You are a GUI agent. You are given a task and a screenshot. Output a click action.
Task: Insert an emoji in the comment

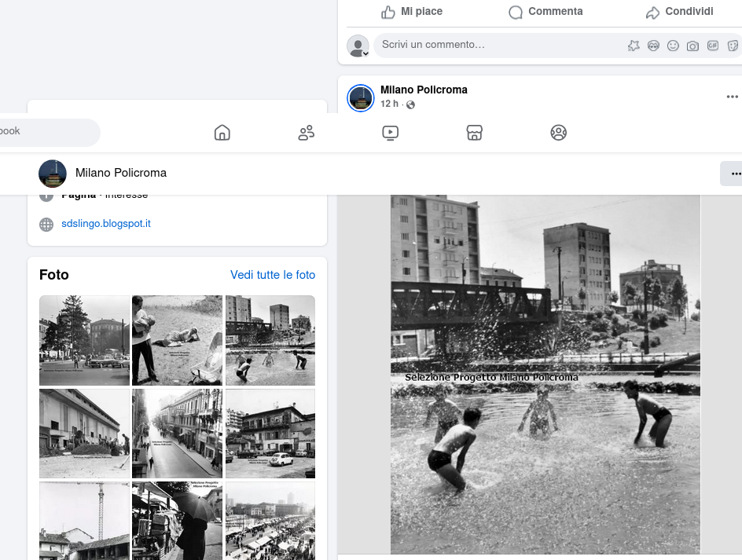(673, 46)
